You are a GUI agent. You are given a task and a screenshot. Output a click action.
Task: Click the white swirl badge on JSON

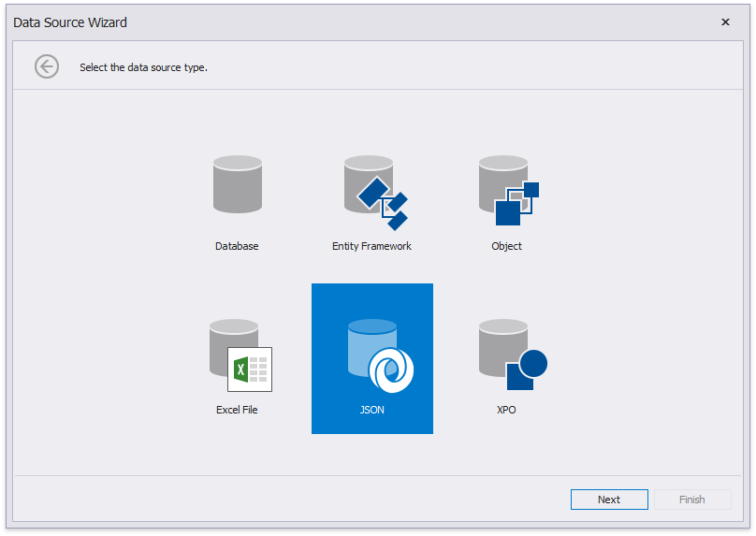[390, 370]
